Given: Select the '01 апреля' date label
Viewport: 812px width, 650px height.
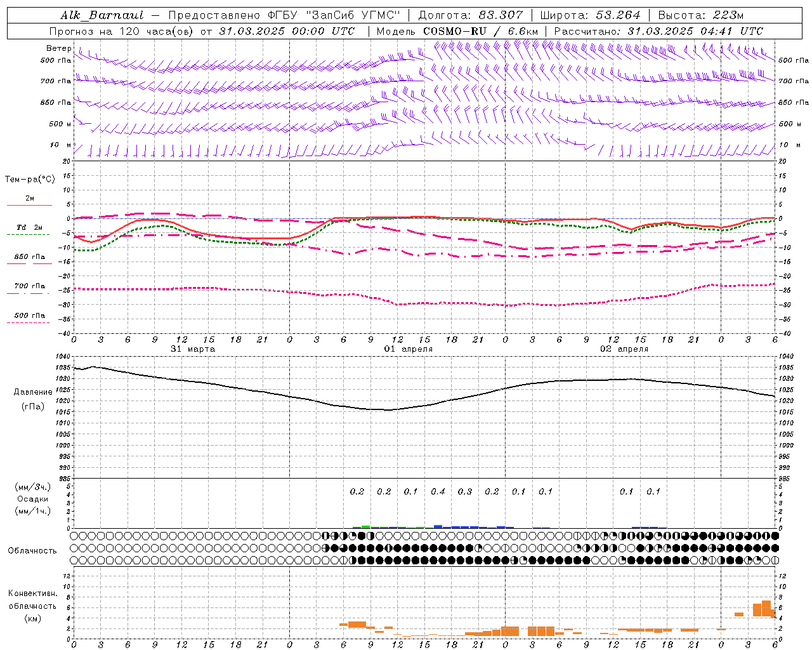Looking at the screenshot, I should pyautogui.click(x=409, y=349).
